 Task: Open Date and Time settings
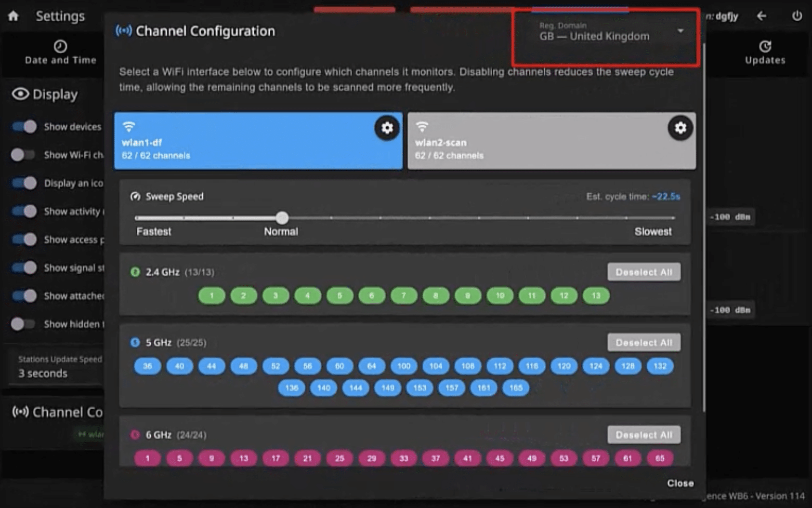(60, 53)
